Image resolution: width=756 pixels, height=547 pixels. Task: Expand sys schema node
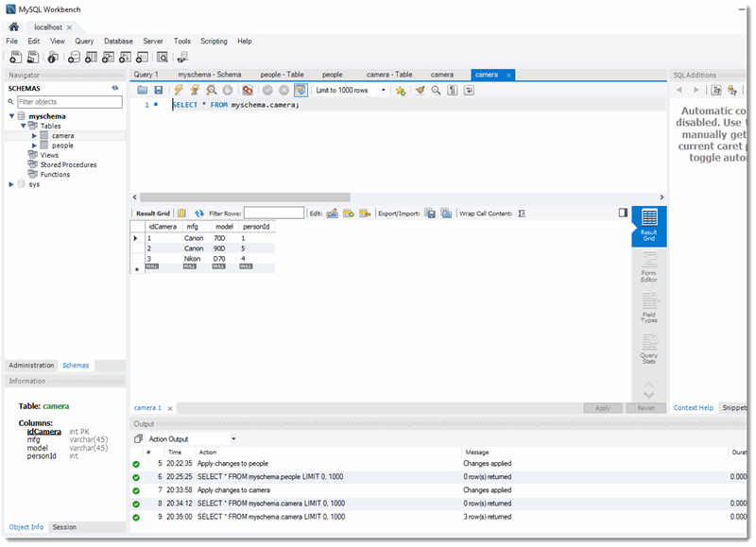[11, 184]
